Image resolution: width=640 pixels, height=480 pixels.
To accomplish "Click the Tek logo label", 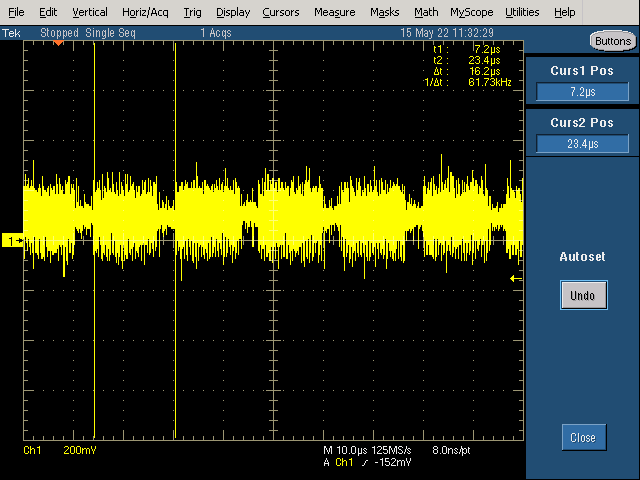I will pos(11,33).
